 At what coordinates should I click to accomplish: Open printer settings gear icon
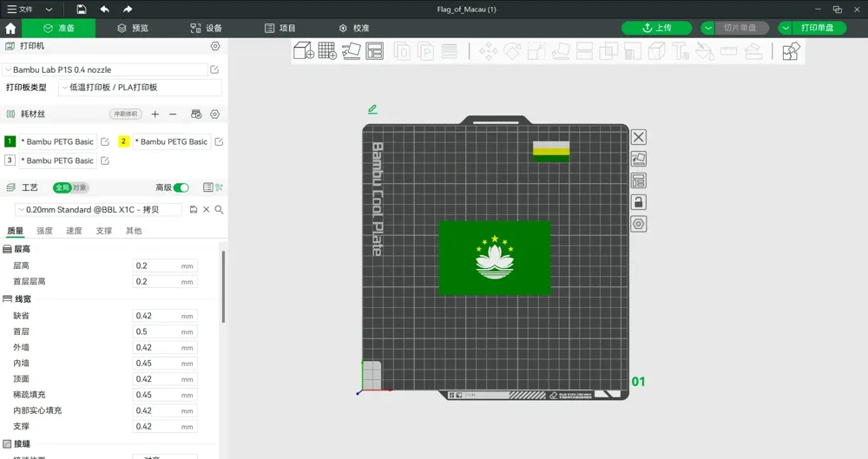(x=215, y=46)
